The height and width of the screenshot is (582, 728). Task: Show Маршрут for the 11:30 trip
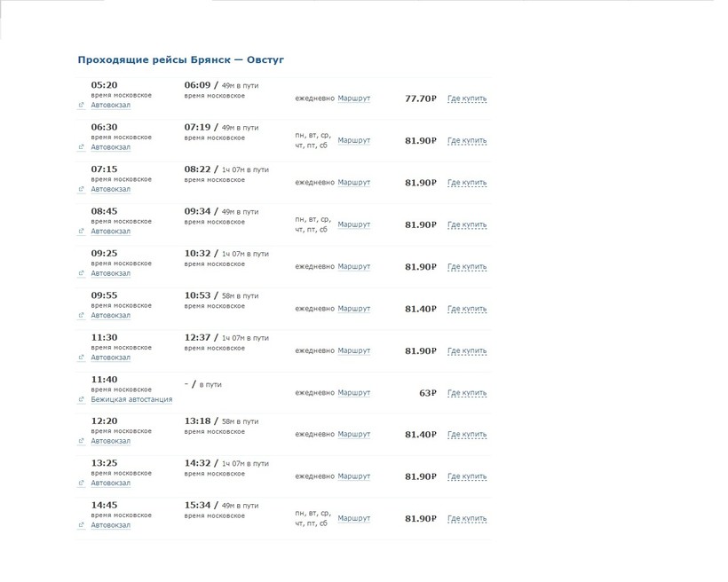coord(353,350)
